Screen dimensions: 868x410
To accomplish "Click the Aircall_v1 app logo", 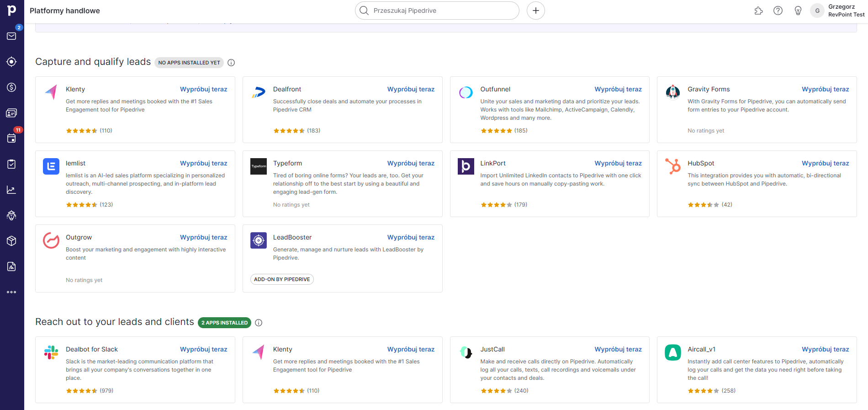I will pyautogui.click(x=673, y=352).
